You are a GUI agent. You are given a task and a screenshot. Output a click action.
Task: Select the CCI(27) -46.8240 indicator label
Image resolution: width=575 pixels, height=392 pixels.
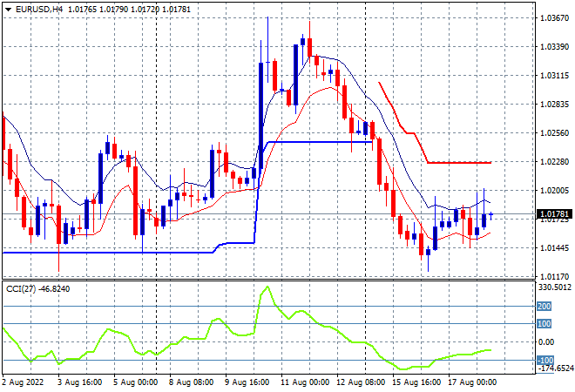pyautogui.click(x=37, y=289)
